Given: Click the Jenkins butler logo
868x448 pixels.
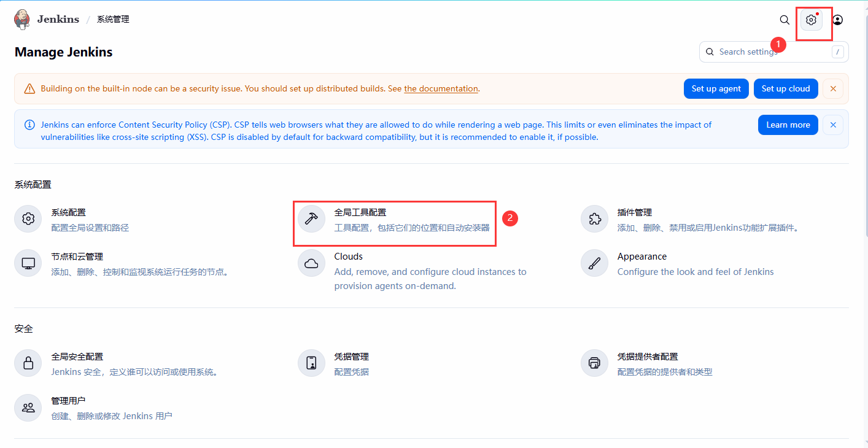Looking at the screenshot, I should 22,19.
